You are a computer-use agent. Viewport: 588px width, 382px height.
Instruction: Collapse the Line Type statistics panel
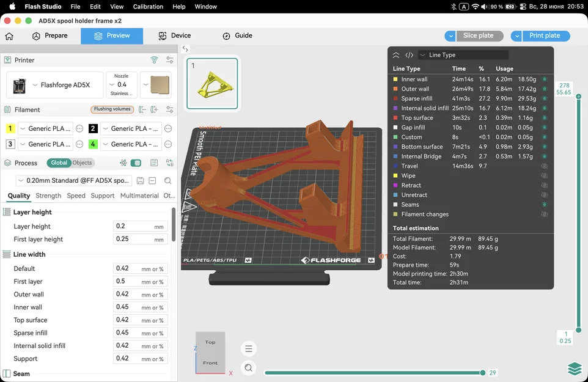point(396,55)
